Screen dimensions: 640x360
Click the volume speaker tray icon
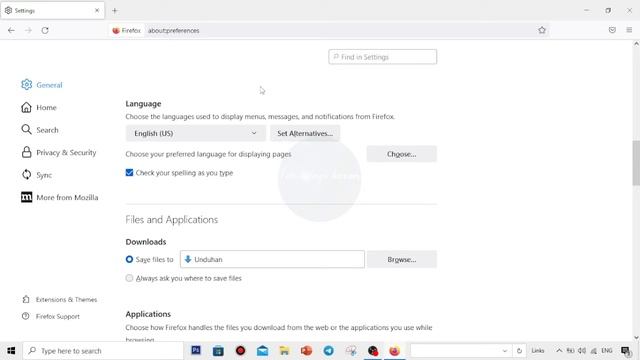582,351
